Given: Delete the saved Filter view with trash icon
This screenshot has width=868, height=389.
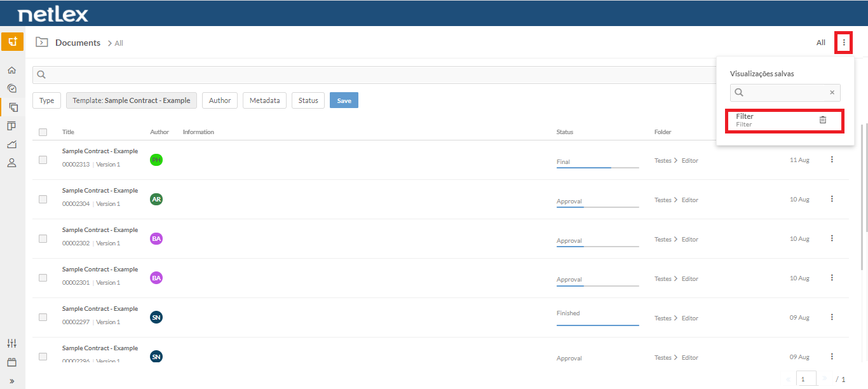Looking at the screenshot, I should (x=823, y=119).
